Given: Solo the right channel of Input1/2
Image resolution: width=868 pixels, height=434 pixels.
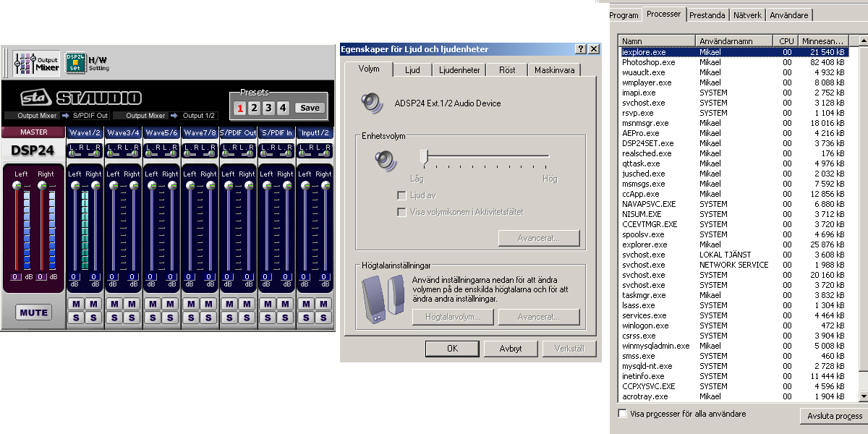Looking at the screenshot, I should 323,318.
